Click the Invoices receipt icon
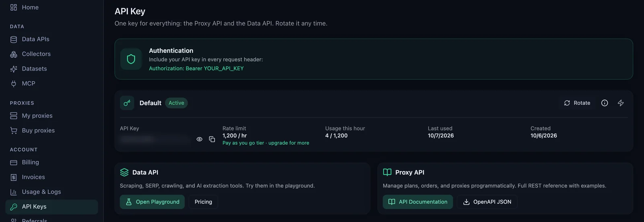Image resolution: width=644 pixels, height=222 pixels. (x=14, y=177)
